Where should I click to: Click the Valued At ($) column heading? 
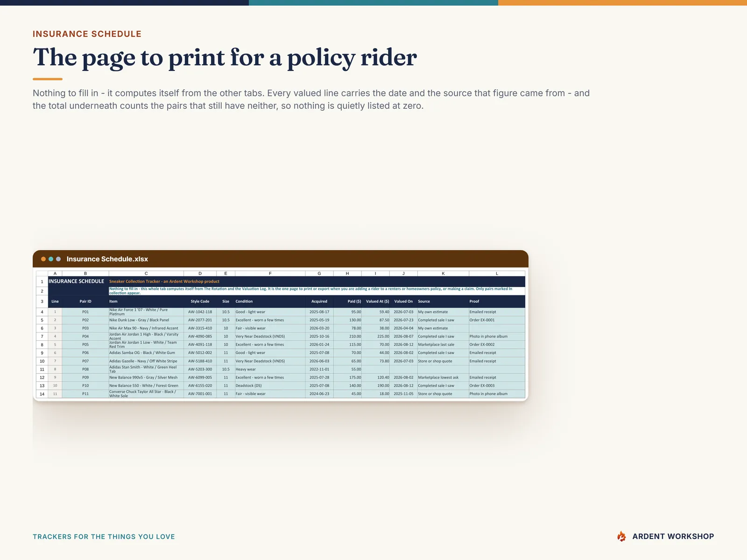(376, 301)
